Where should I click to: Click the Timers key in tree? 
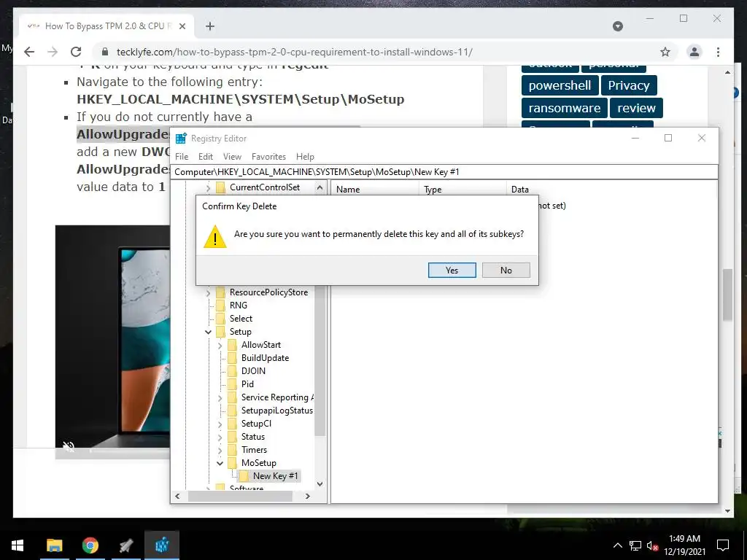point(254,449)
